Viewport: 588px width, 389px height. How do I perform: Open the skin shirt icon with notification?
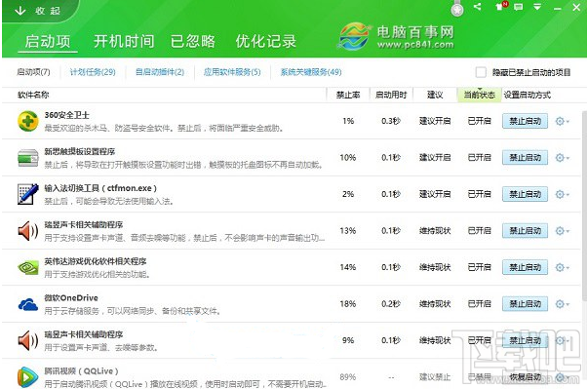click(x=500, y=6)
